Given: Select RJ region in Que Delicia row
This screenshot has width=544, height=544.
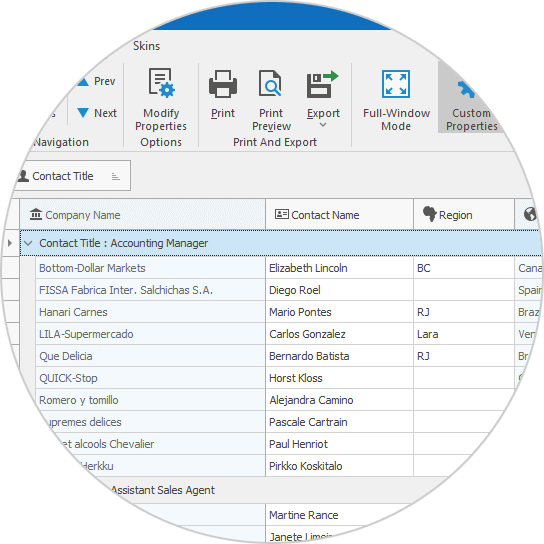Looking at the screenshot, I should coord(464,356).
